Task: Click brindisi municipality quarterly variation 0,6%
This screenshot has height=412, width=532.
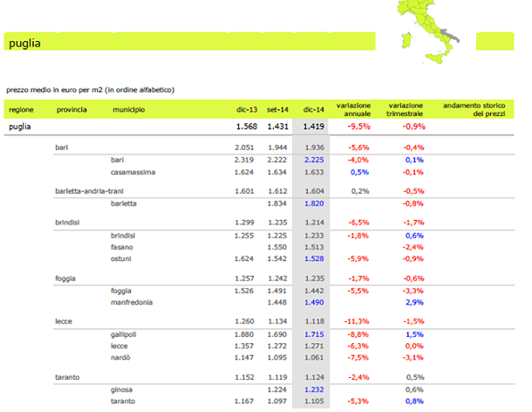Action: pos(414,236)
